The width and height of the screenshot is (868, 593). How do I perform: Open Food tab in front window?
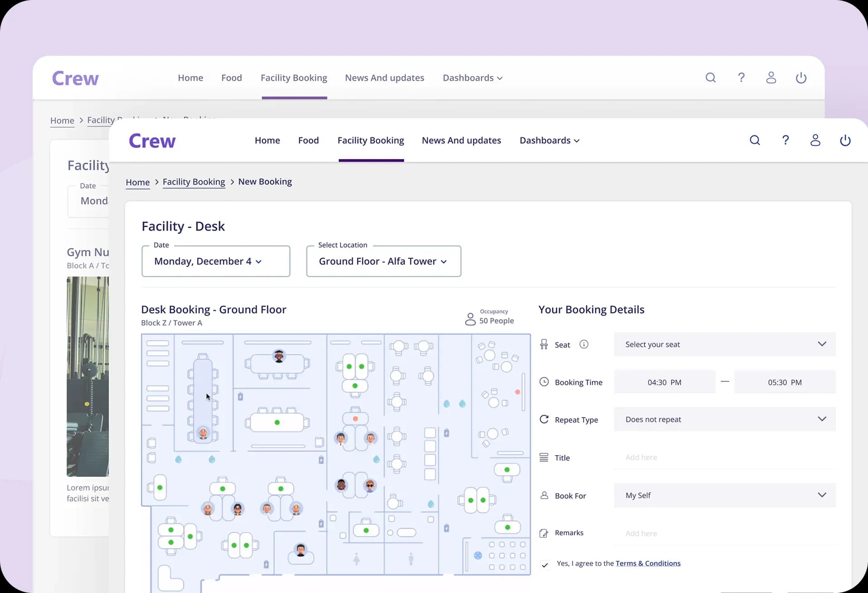click(308, 141)
